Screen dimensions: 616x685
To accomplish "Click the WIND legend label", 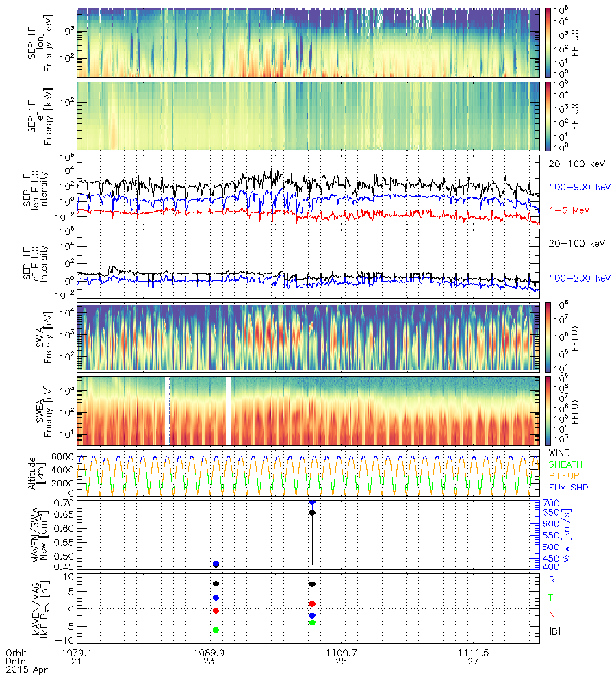I will point(559,453).
